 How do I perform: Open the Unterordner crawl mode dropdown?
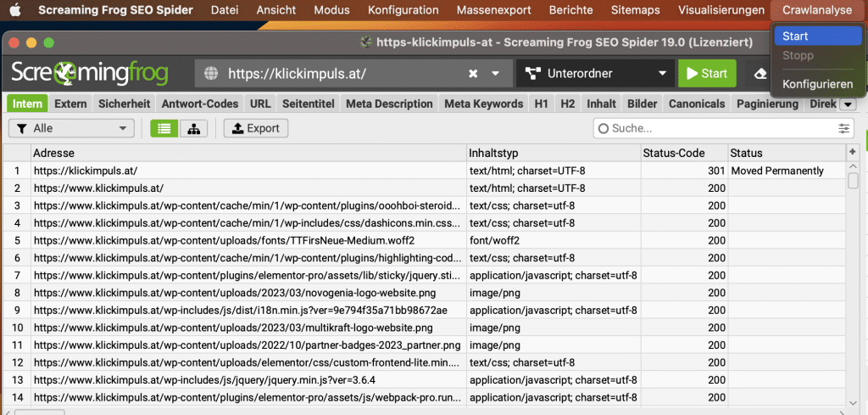pos(596,74)
